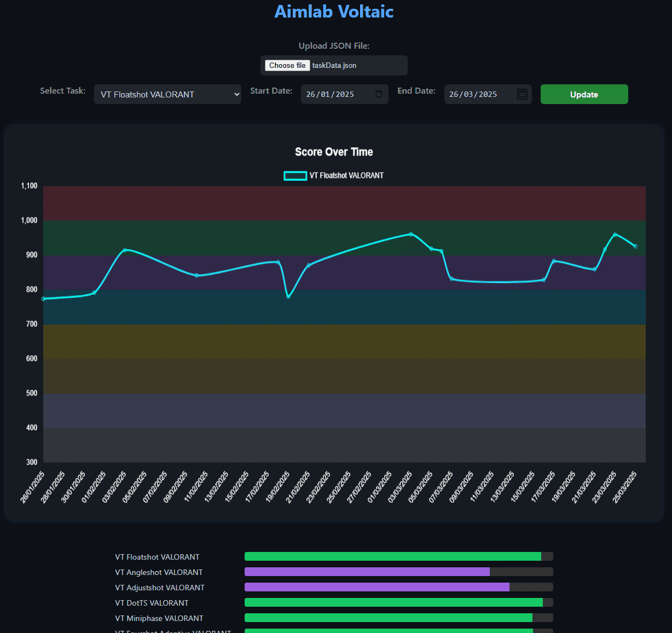Click the VT Miniphase VALORANT progress bar
672x633 pixels.
(399, 618)
